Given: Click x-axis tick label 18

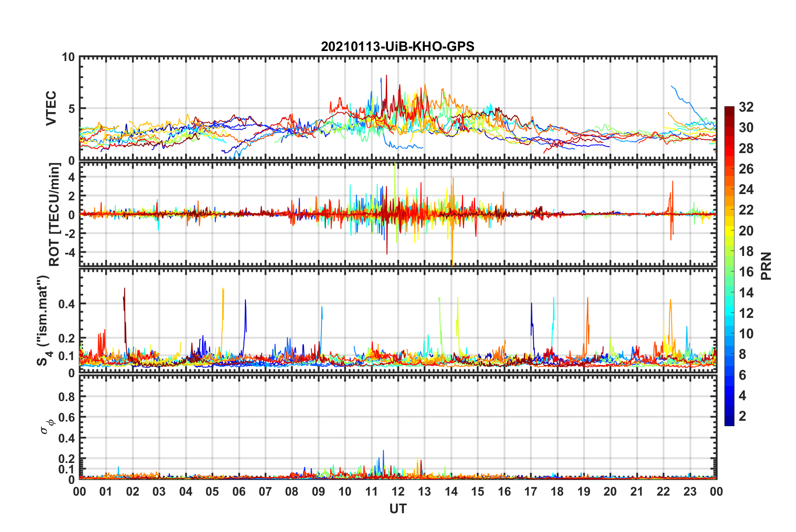Looking at the screenshot, I should point(557,491).
